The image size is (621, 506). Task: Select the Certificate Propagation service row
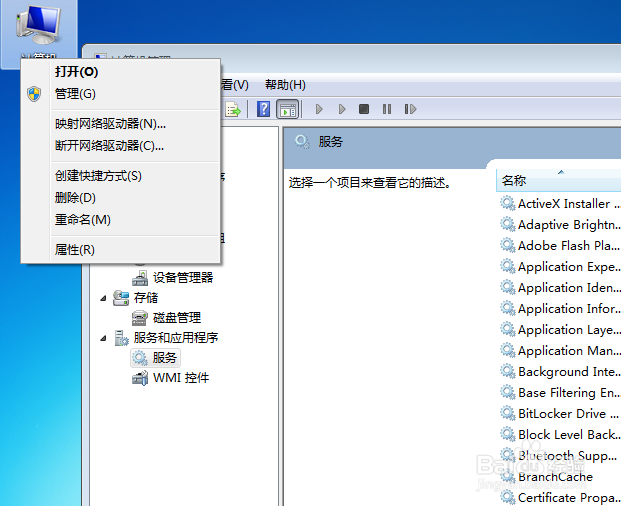[x=560, y=497]
